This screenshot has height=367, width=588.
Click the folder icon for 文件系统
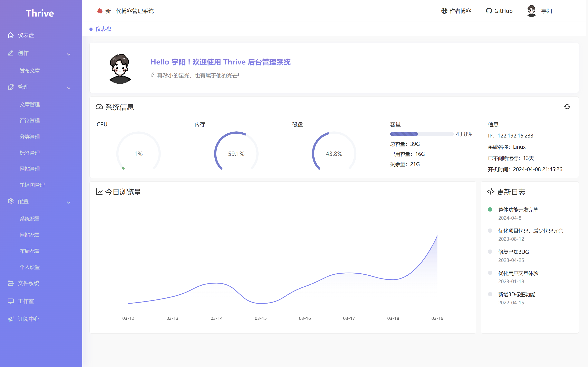pyautogui.click(x=11, y=283)
